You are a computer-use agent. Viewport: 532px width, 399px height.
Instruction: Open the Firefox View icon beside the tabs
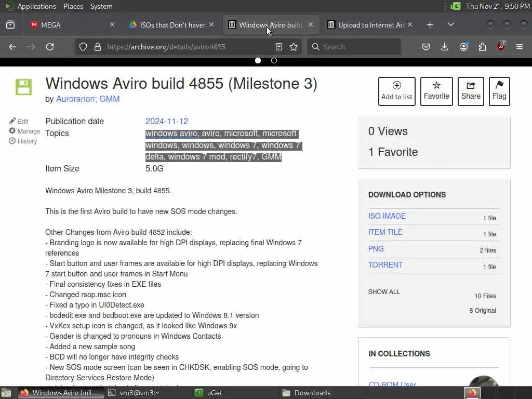tap(10, 25)
